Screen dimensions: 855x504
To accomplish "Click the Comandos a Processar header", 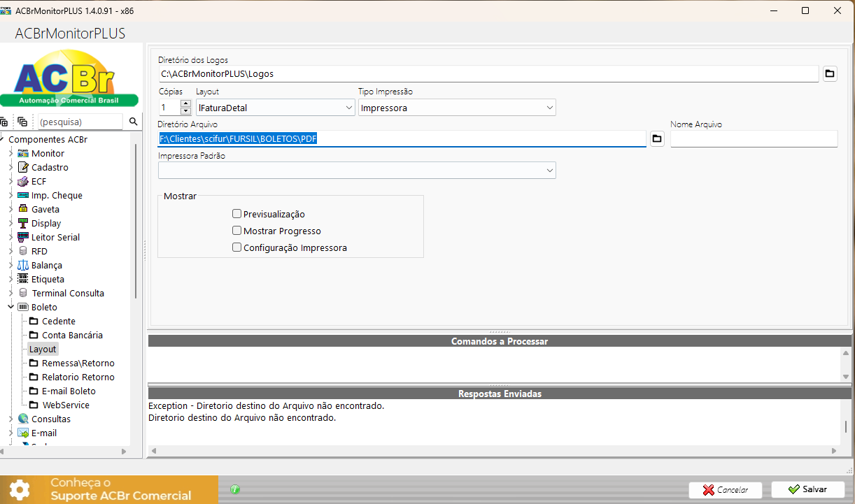I will pos(500,341).
